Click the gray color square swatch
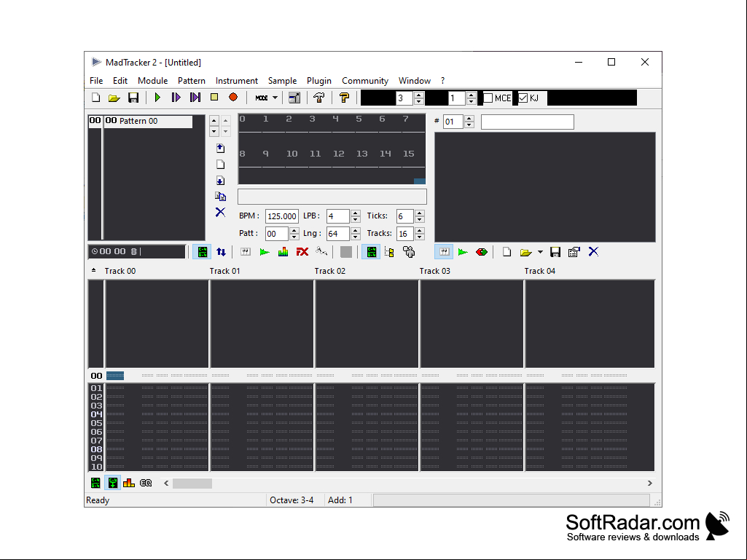This screenshot has width=747, height=560. [346, 252]
